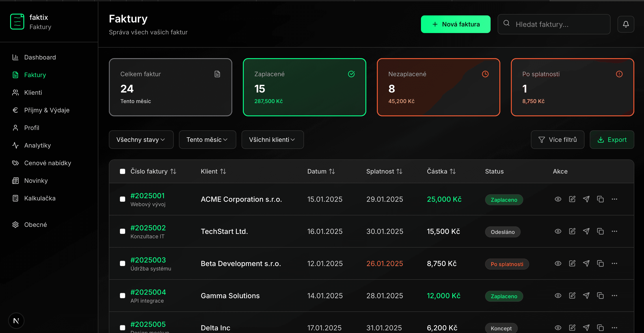Sort by the Částka column arrows
The height and width of the screenshot is (333, 644).
tap(453, 171)
